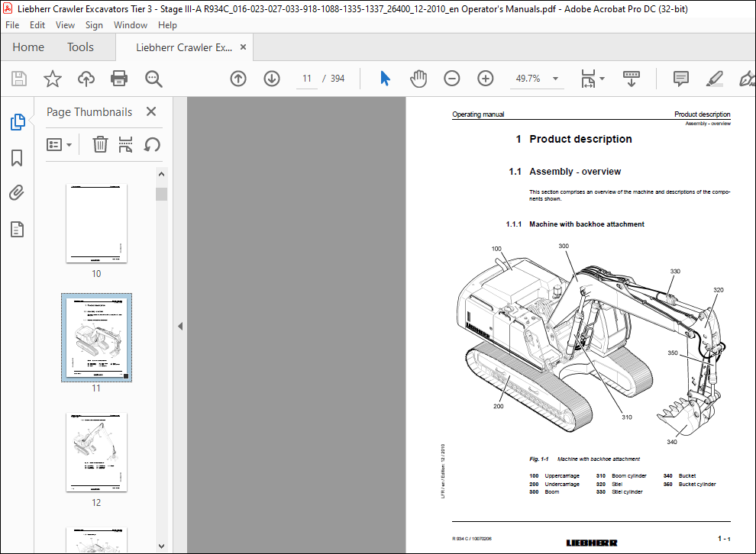The width and height of the screenshot is (756, 554).
Task: Close the Liebherr Crawler document tab
Action: pos(244,47)
